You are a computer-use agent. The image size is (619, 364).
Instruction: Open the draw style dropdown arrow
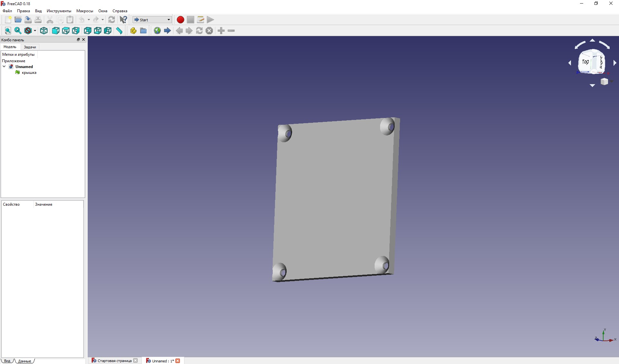35,31
